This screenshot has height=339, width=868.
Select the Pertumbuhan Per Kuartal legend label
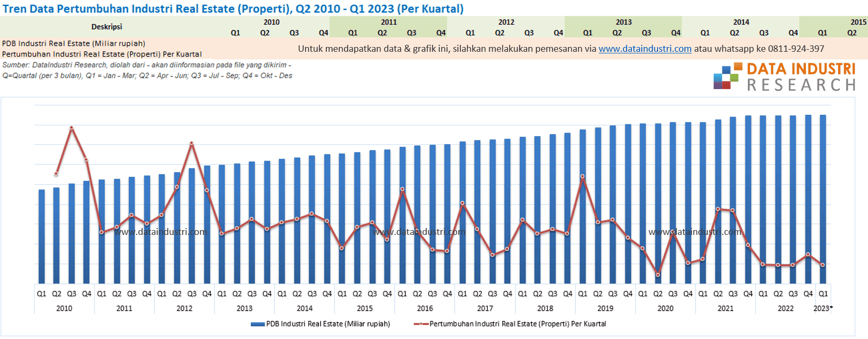coord(518,324)
